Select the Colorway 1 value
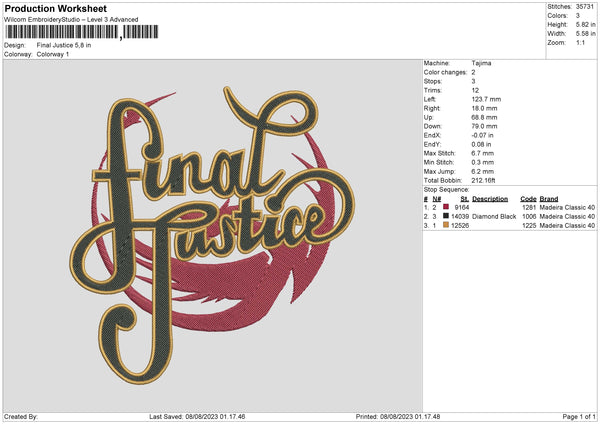This screenshot has width=600, height=424. [x=53, y=54]
